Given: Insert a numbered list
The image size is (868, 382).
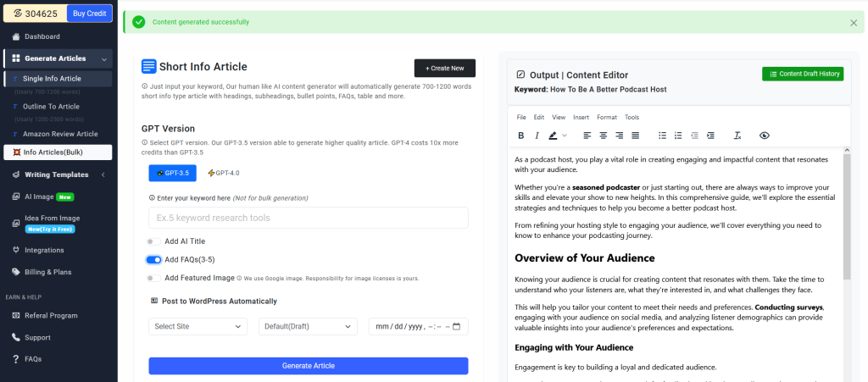Looking at the screenshot, I should click(678, 136).
